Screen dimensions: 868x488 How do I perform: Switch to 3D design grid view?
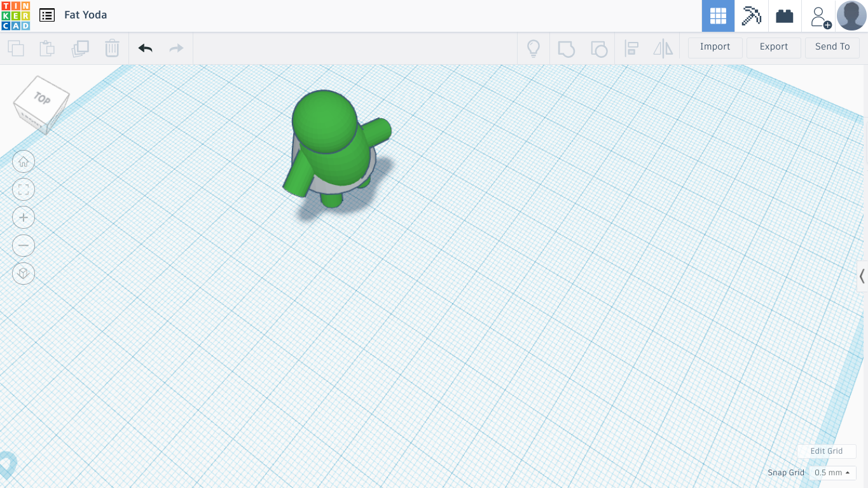718,16
